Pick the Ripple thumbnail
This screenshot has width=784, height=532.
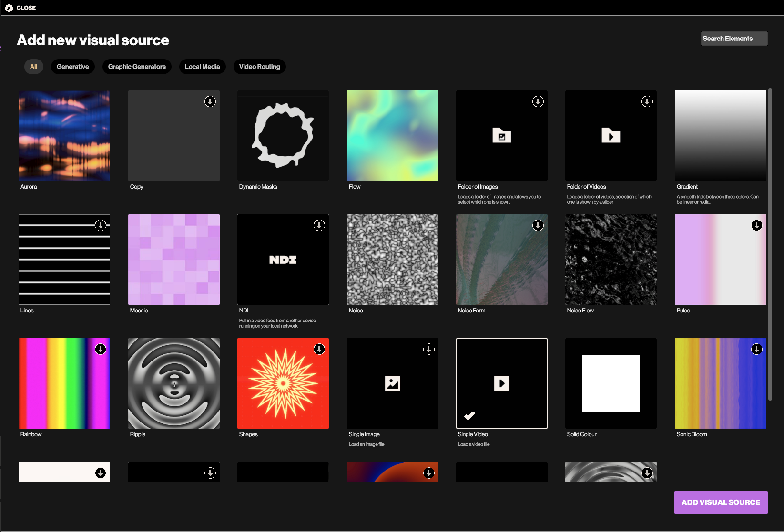[x=174, y=383]
